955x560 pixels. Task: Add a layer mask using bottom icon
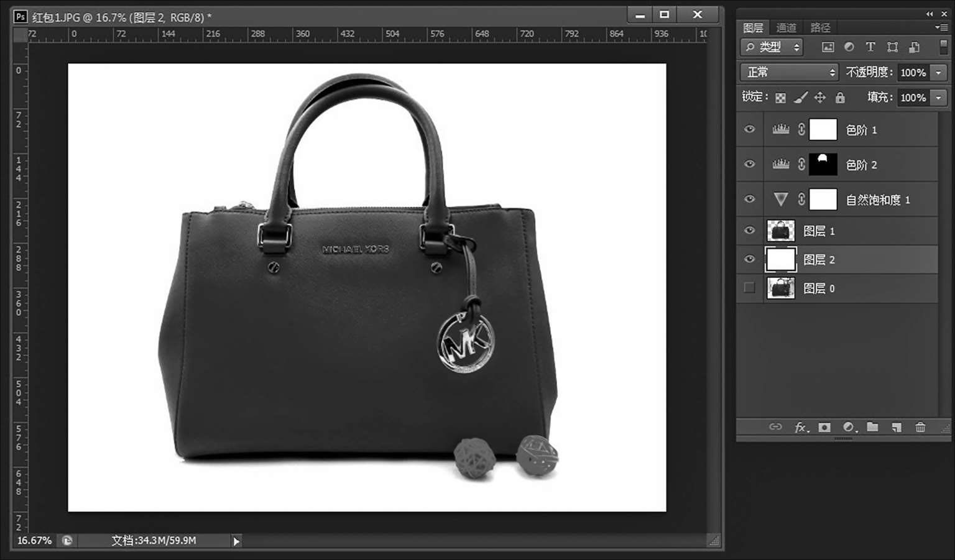tap(824, 427)
